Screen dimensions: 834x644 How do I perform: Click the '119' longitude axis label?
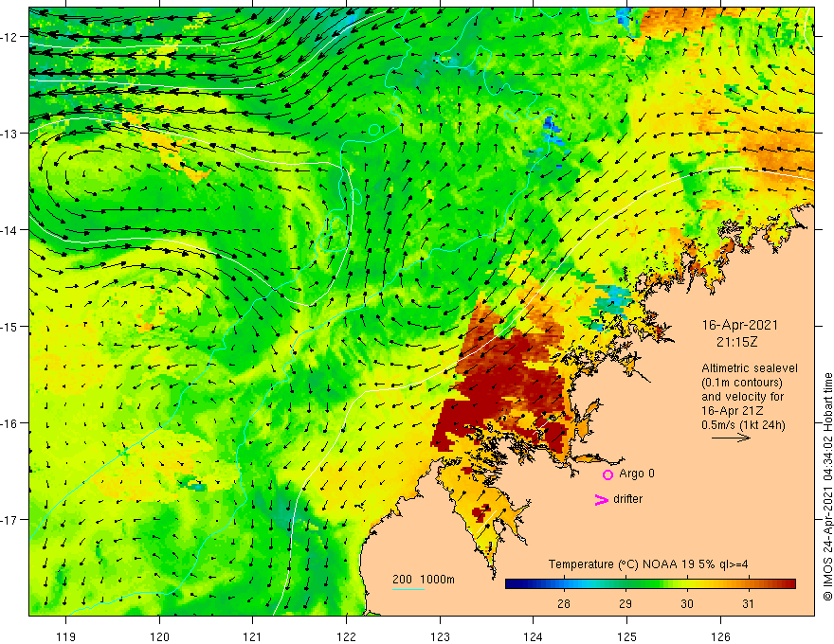click(66, 636)
